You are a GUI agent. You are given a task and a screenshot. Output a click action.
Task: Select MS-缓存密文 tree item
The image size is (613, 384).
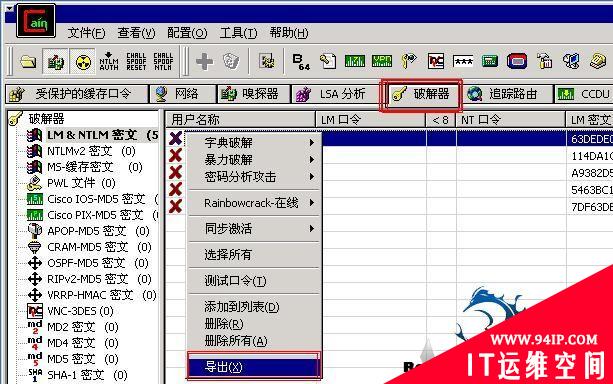[x=95, y=167]
